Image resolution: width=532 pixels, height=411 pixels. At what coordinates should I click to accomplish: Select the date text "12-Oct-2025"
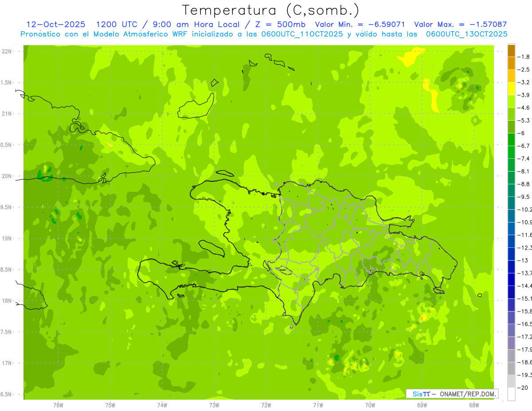[56, 24]
